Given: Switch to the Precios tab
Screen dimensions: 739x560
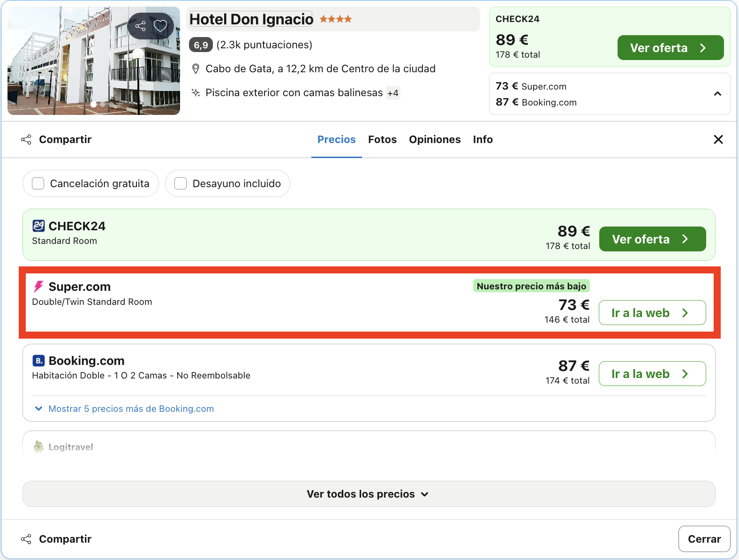Looking at the screenshot, I should click(337, 139).
